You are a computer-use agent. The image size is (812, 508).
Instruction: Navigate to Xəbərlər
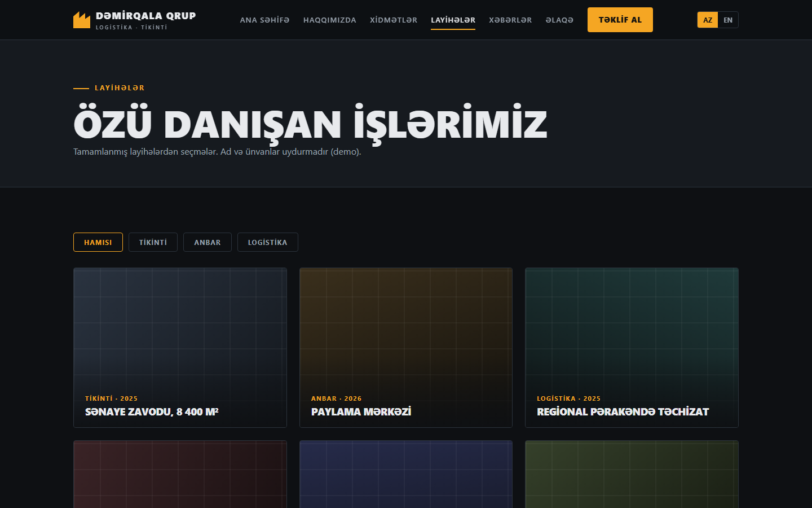510,20
